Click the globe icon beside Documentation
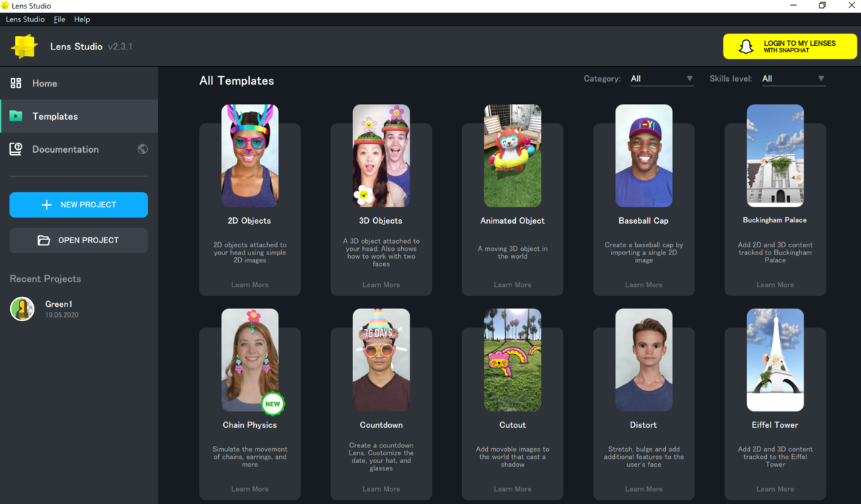Image resolution: width=861 pixels, height=504 pixels. (143, 149)
